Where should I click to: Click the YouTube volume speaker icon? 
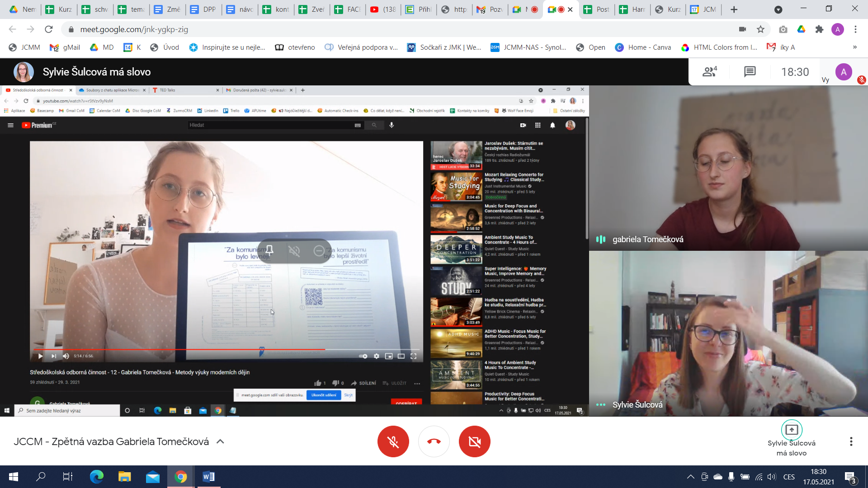coord(66,356)
